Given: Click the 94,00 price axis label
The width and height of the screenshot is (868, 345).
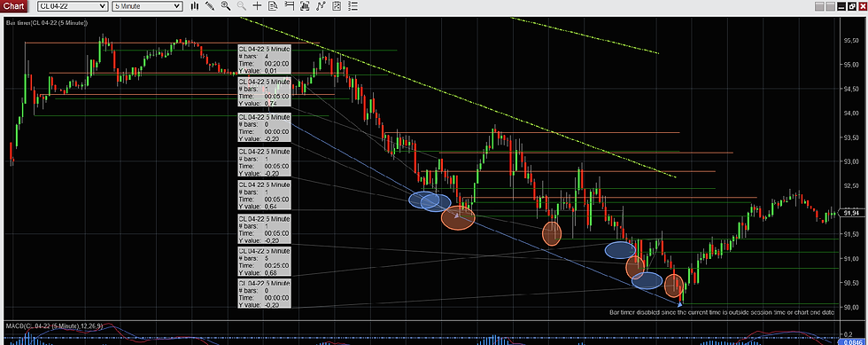Looking at the screenshot, I should tap(850, 114).
